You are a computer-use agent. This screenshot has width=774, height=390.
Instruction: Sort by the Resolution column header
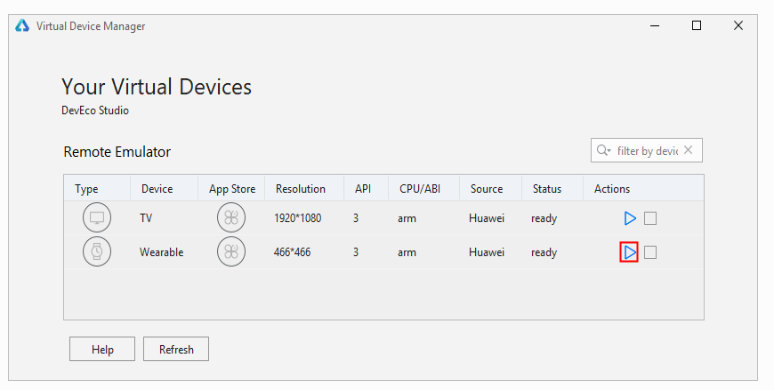coord(304,189)
